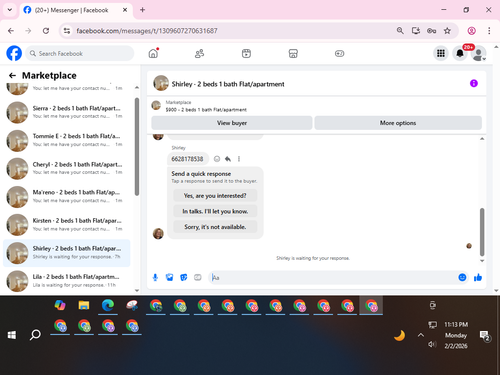
Task: Bookmark this page with the star
Action: 447,31
